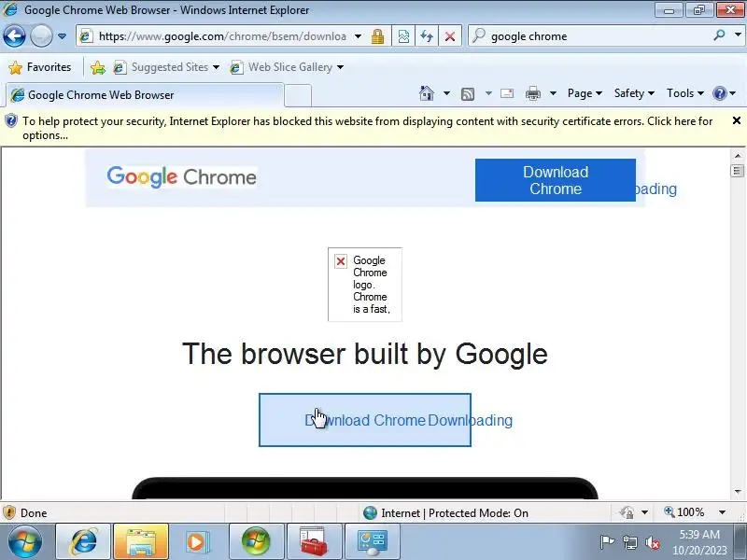Image resolution: width=747 pixels, height=560 pixels.
Task: Run search with the magnifier button
Action: [719, 35]
